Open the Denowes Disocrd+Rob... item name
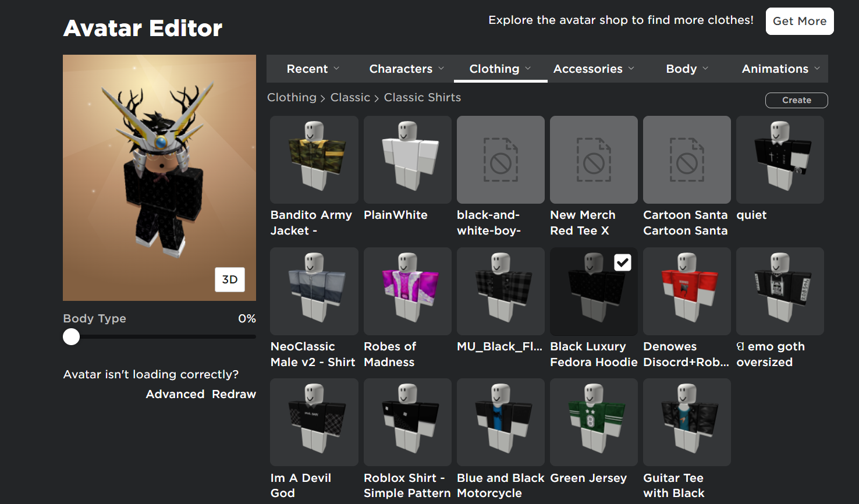The width and height of the screenshot is (859, 504). point(686,354)
